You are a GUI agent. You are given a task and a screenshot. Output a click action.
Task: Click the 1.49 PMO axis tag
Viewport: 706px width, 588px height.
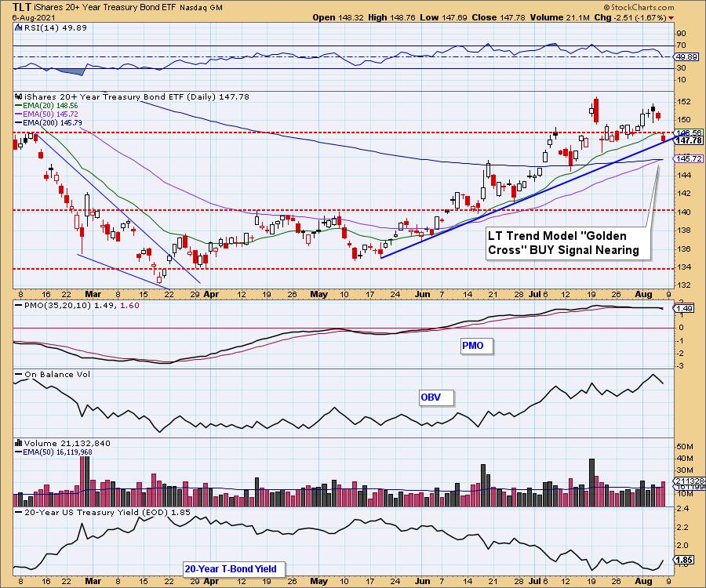(684, 309)
